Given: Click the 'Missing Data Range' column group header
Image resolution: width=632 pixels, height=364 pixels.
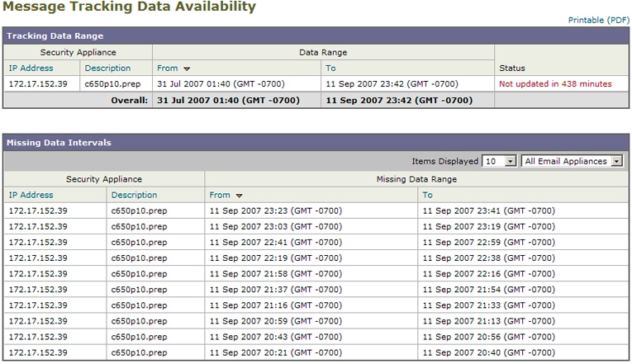Looking at the screenshot, I should coord(416,179).
